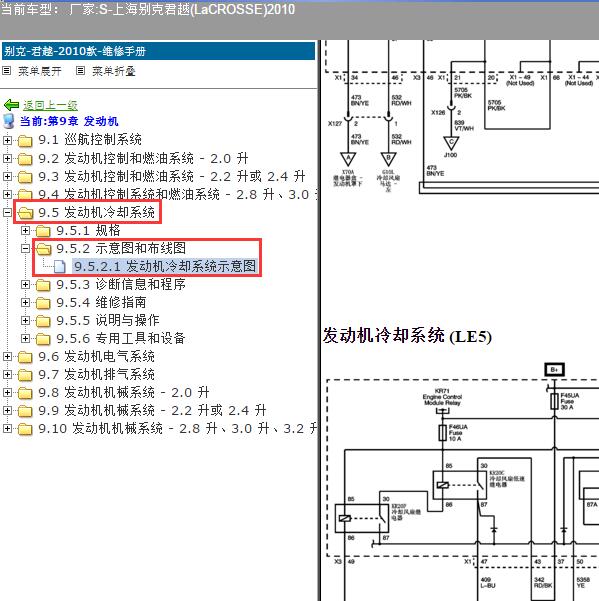Click the F46UA Fuse 10 A label

(x=458, y=433)
